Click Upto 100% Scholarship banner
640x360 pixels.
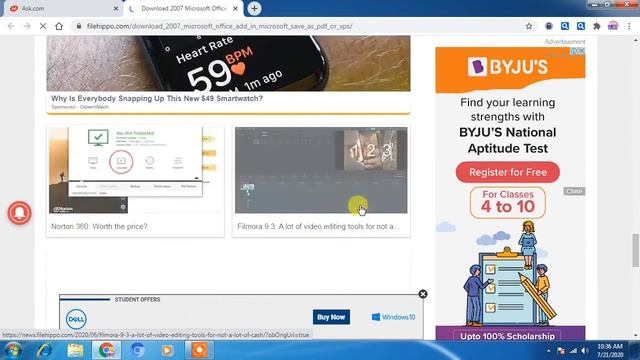click(507, 336)
